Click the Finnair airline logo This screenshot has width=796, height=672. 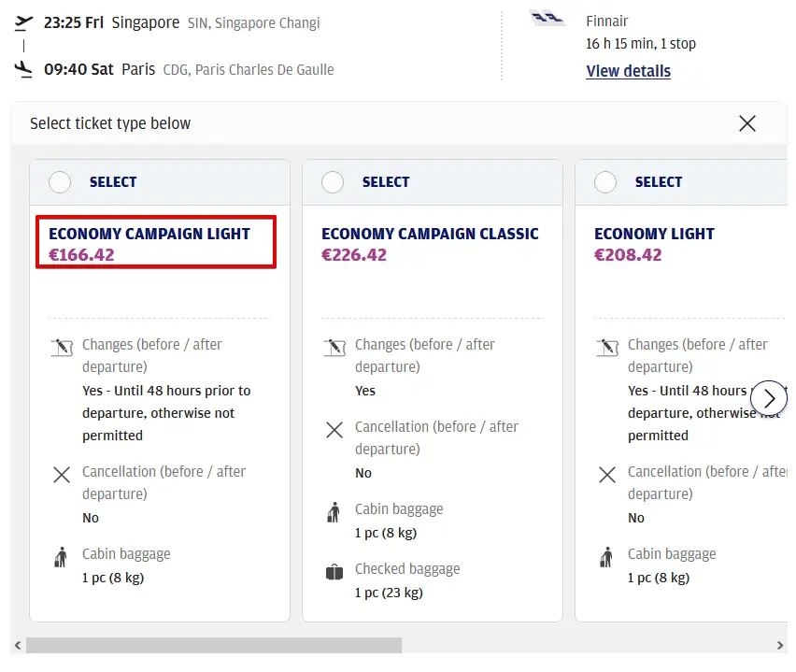[547, 19]
